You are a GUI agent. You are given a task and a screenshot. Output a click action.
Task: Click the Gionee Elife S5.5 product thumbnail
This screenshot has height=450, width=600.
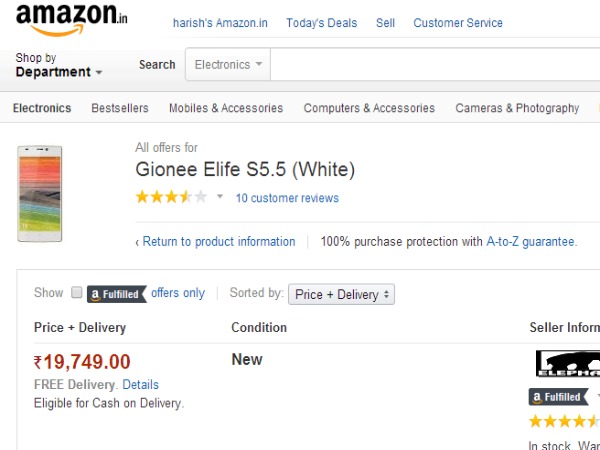point(40,193)
